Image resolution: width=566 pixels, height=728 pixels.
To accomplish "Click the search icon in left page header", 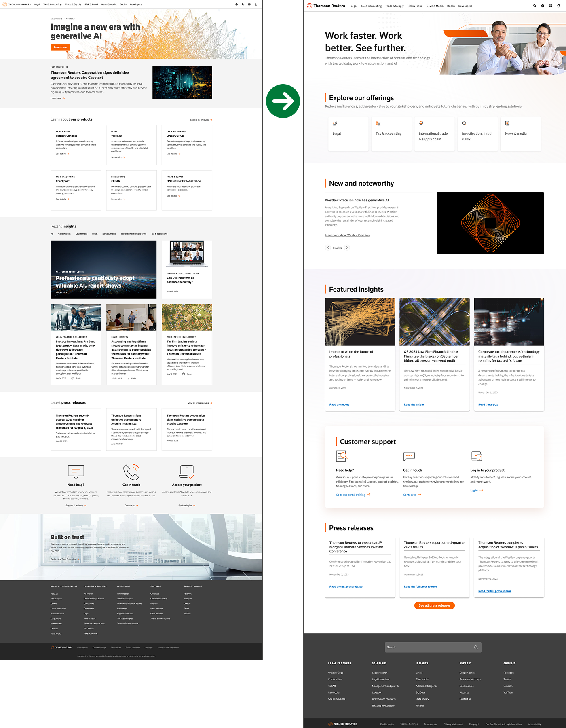I will click(243, 4).
